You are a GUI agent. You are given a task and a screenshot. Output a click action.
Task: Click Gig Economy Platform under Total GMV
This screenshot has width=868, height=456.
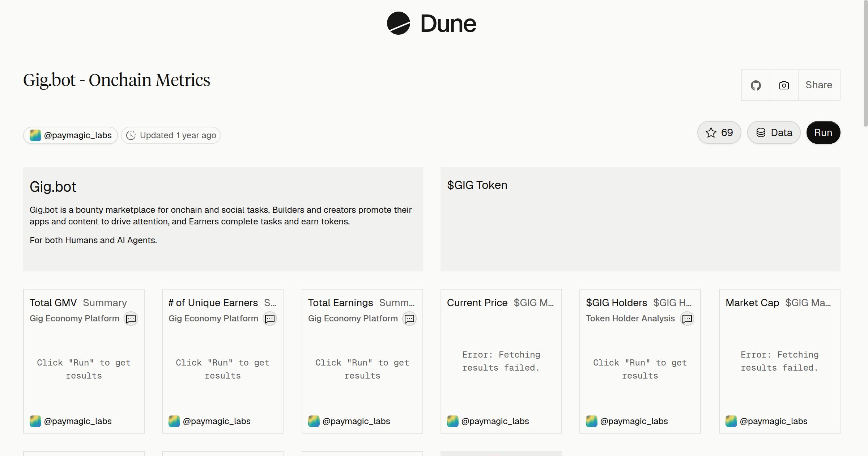(75, 318)
